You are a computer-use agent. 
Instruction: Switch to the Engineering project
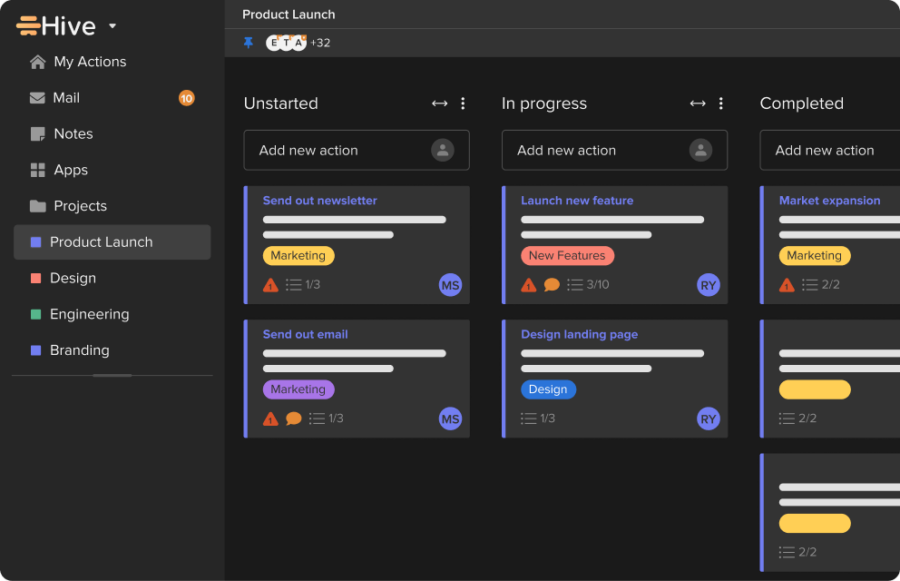(89, 314)
